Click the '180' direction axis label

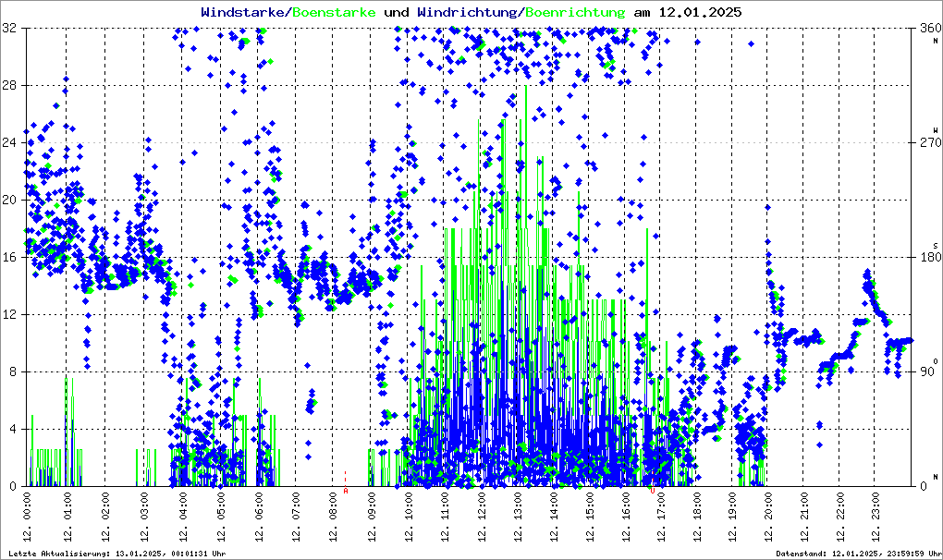click(x=931, y=257)
